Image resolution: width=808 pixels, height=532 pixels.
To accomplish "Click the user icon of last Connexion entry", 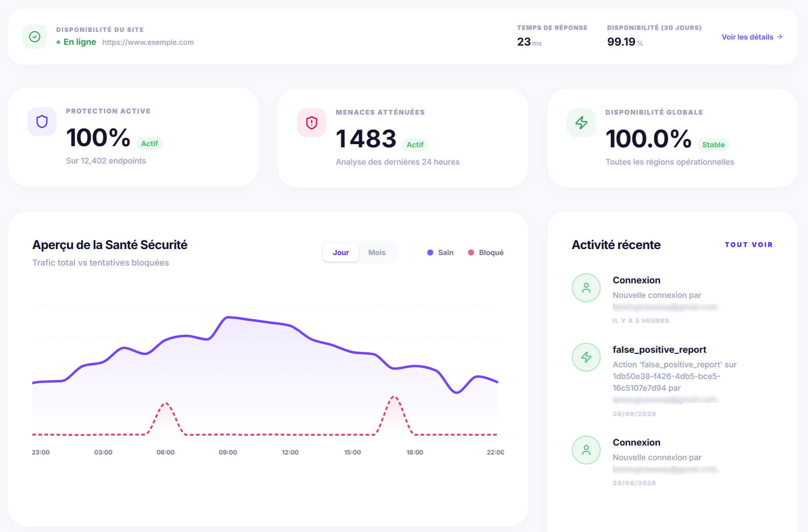I will click(x=586, y=450).
